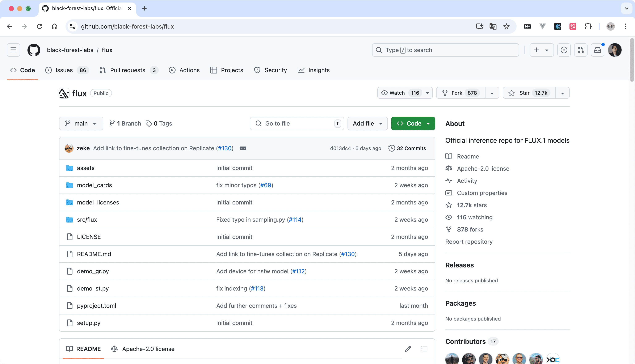The image size is (635, 364).
Task: Switch to the Apache-2.0 license tab
Action: [x=143, y=349]
